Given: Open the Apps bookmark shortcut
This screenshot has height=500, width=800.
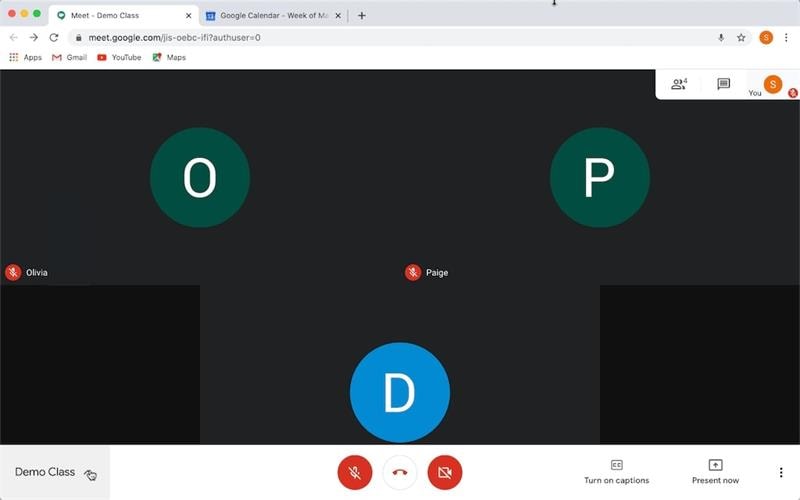Looking at the screenshot, I should click(25, 57).
